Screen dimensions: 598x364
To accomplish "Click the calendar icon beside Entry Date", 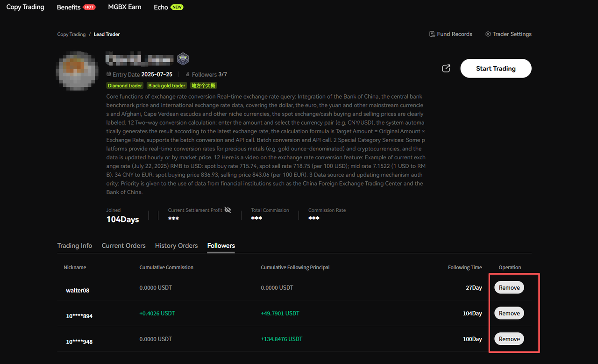I will coord(109,74).
